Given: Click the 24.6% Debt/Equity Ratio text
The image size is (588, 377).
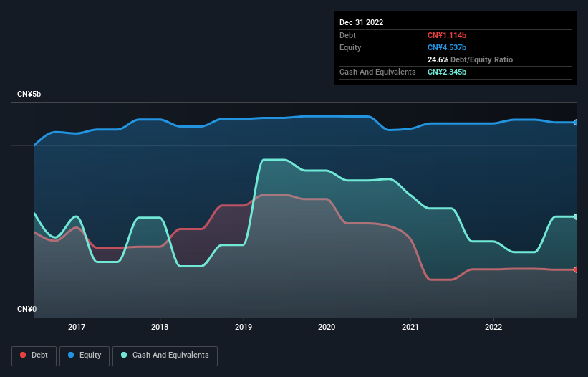Looking at the screenshot, I should [x=471, y=59].
